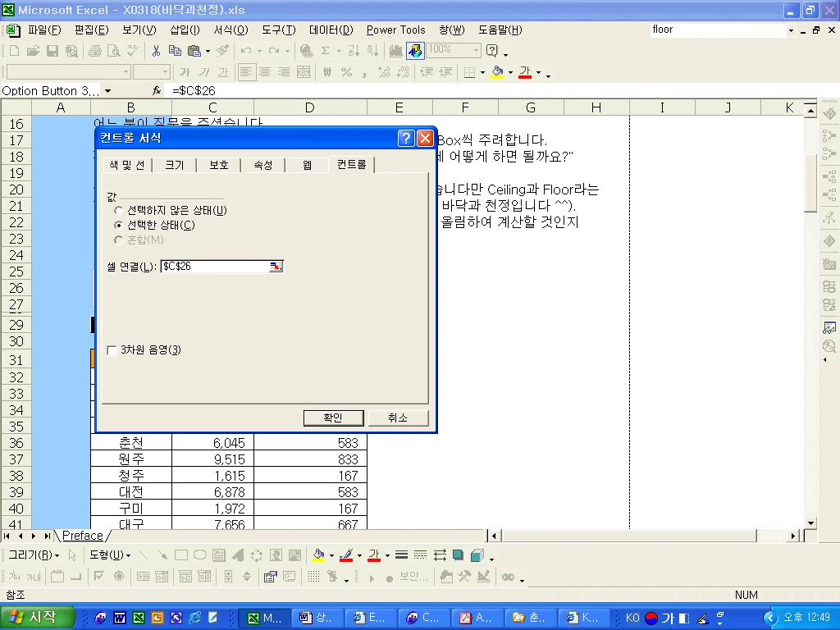Click the formula bar content
Image resolution: width=840 pixels, height=630 pixels.
pyautogui.click(x=194, y=91)
